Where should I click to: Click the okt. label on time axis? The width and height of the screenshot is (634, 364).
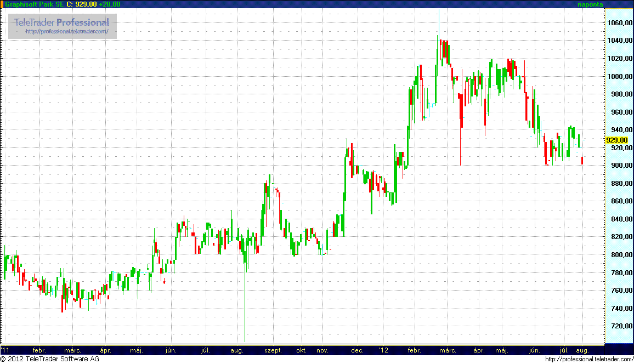coord(301,350)
